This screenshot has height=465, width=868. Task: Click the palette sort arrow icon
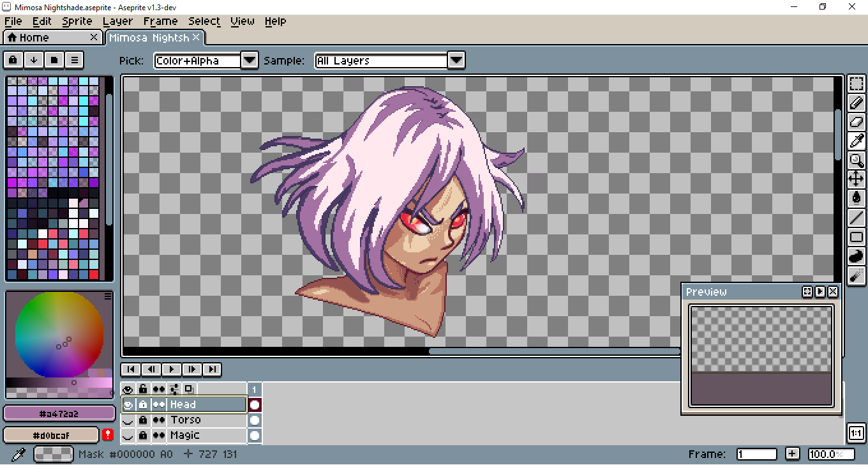34,60
